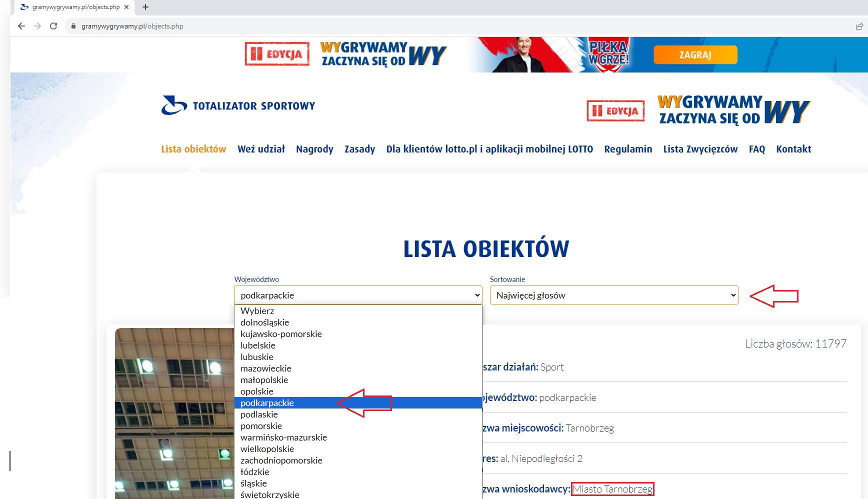The image size is (868, 499).
Task: Open the Regulamin link
Action: [x=628, y=149]
